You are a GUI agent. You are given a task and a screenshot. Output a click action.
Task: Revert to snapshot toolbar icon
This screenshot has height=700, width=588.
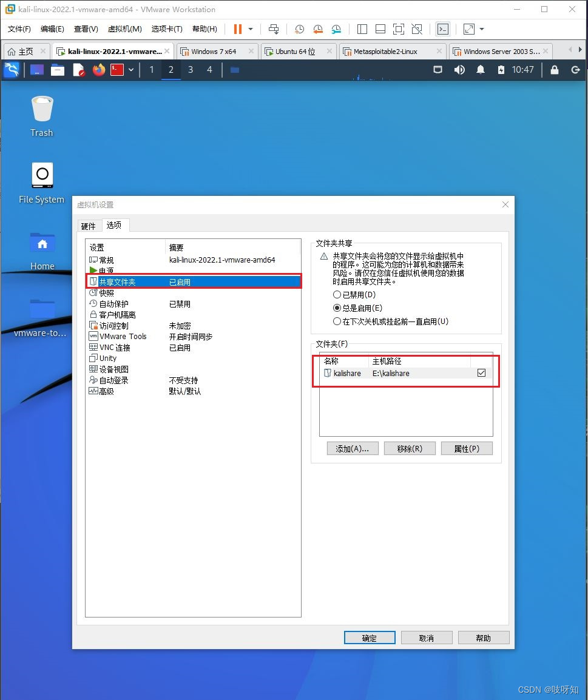(x=318, y=29)
